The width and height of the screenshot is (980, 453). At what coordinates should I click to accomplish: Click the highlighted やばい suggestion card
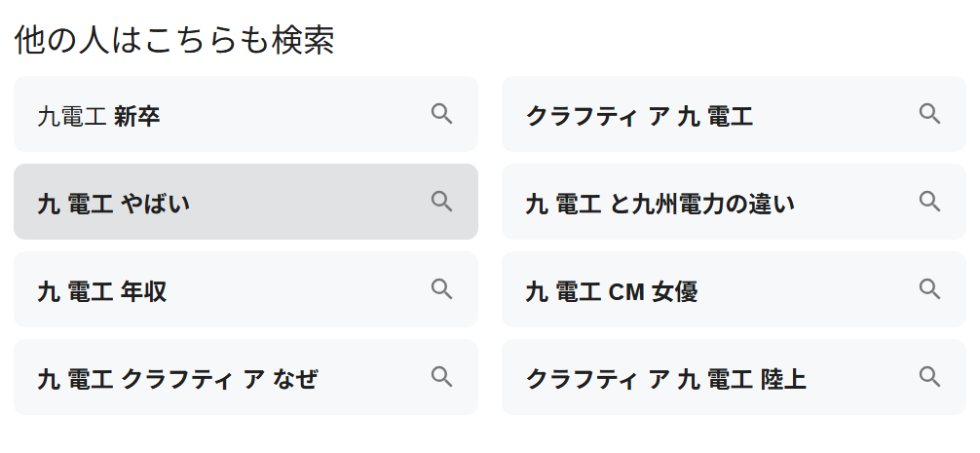tap(292, 202)
